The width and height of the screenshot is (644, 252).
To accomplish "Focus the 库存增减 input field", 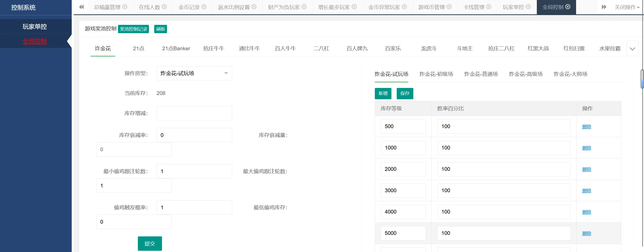I will pyautogui.click(x=194, y=113).
